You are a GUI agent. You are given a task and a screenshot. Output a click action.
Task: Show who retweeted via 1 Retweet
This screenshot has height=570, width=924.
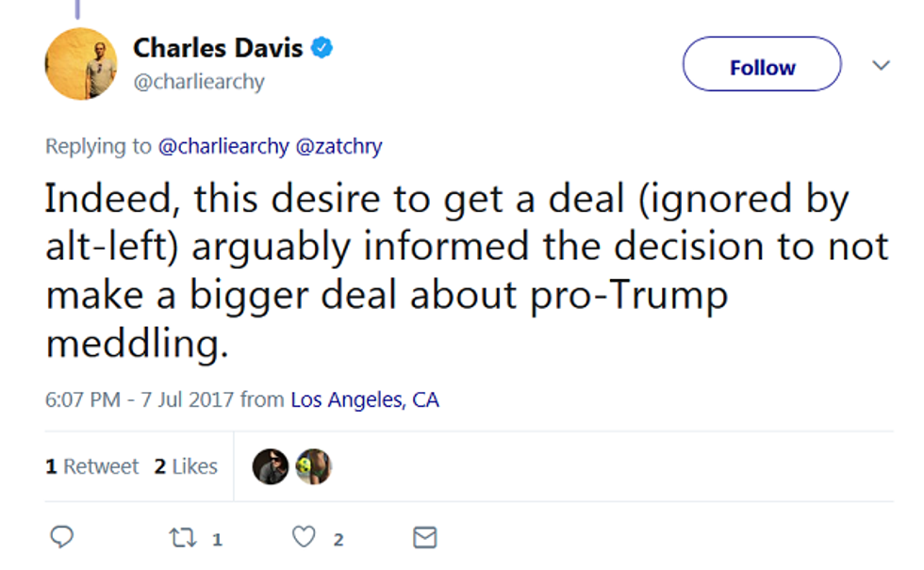pos(92,466)
